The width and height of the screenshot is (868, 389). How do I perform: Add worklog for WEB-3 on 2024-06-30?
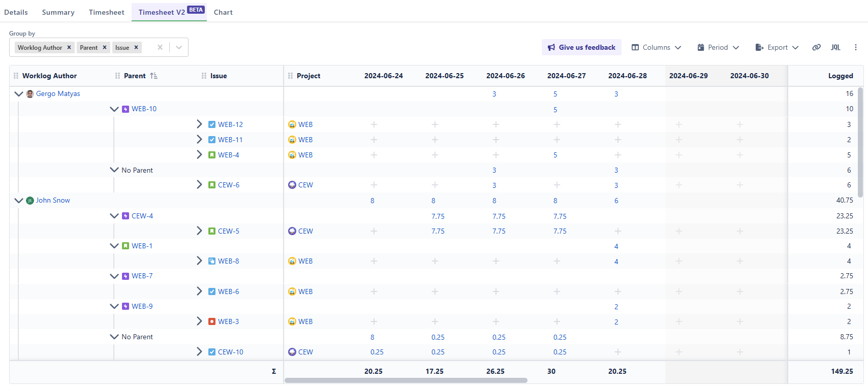[739, 321]
